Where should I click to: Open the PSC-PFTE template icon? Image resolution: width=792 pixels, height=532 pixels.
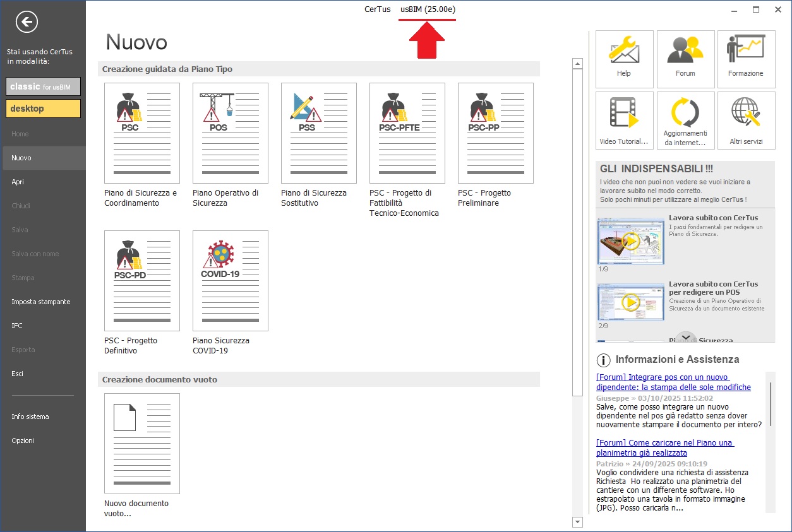(x=407, y=133)
